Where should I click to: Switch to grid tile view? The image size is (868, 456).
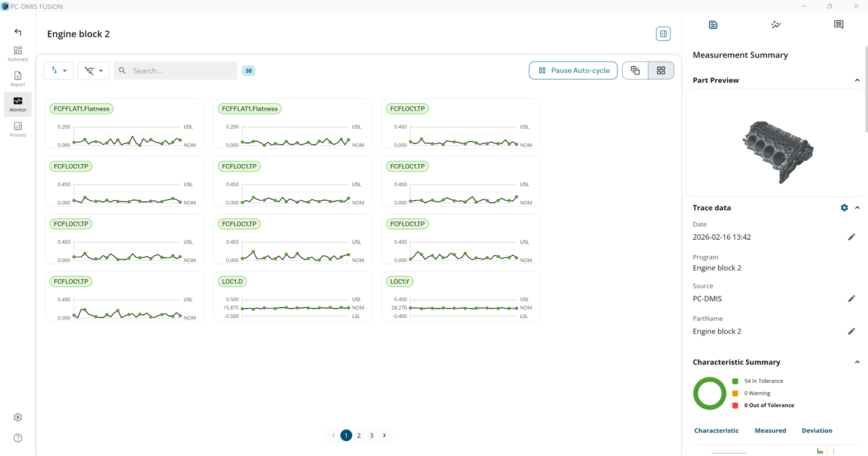click(661, 70)
